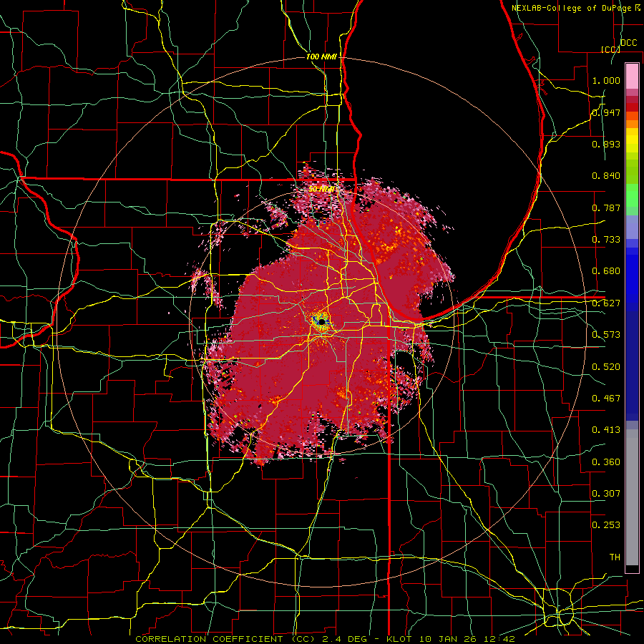
Task: Click the 1.000 scale value
Action: click(606, 80)
